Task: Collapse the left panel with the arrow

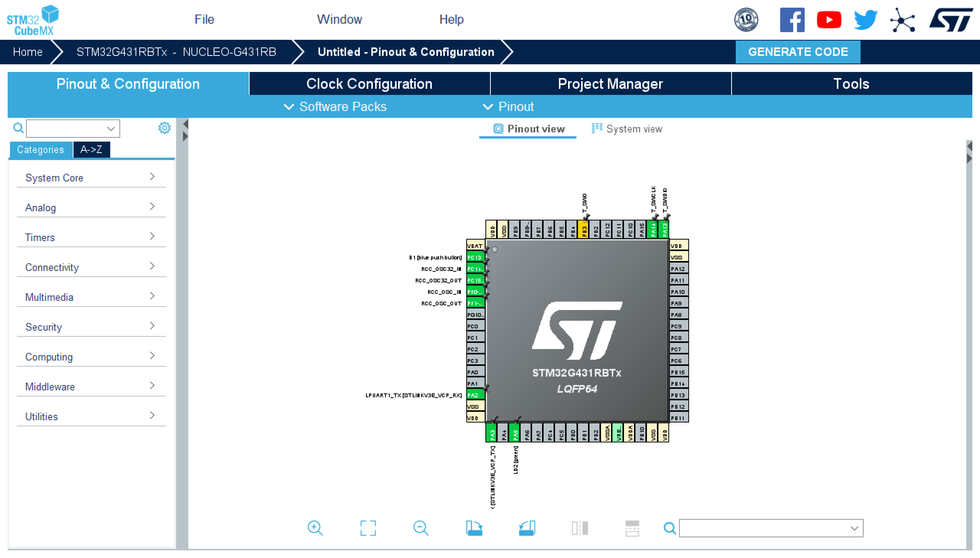Action: coord(186,124)
